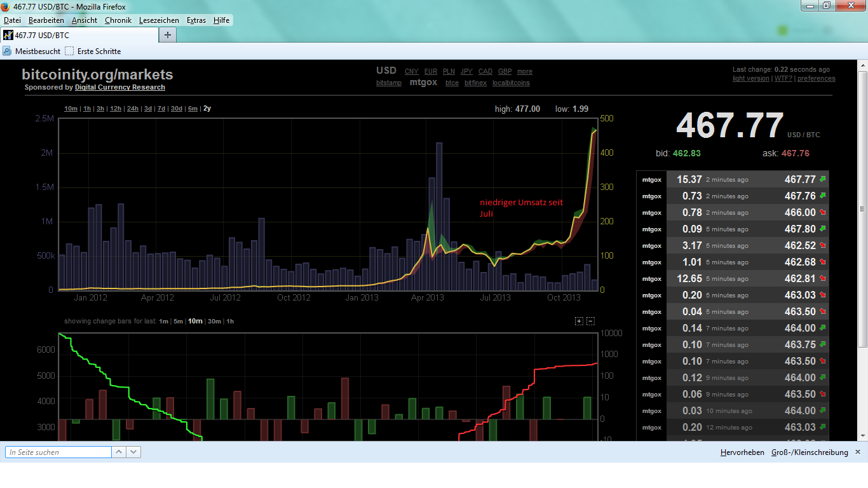The width and height of the screenshot is (868, 488).
Task: Expand the chart using the + icon
Action: [579, 321]
